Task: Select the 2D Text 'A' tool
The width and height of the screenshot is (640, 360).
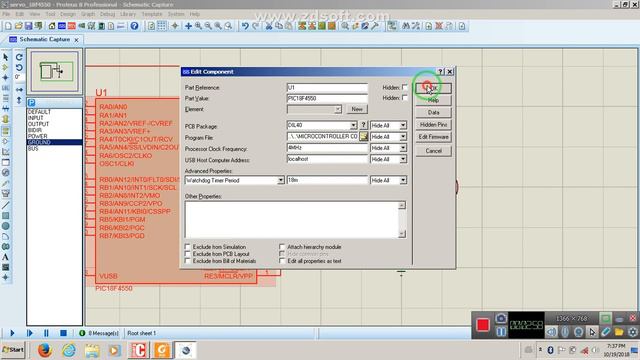Action: 5,257
